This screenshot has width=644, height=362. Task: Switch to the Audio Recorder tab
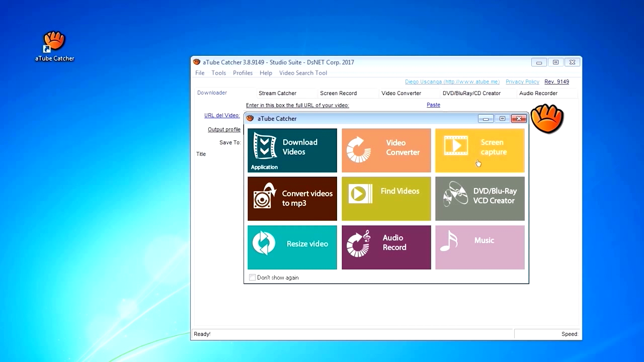[538, 93]
